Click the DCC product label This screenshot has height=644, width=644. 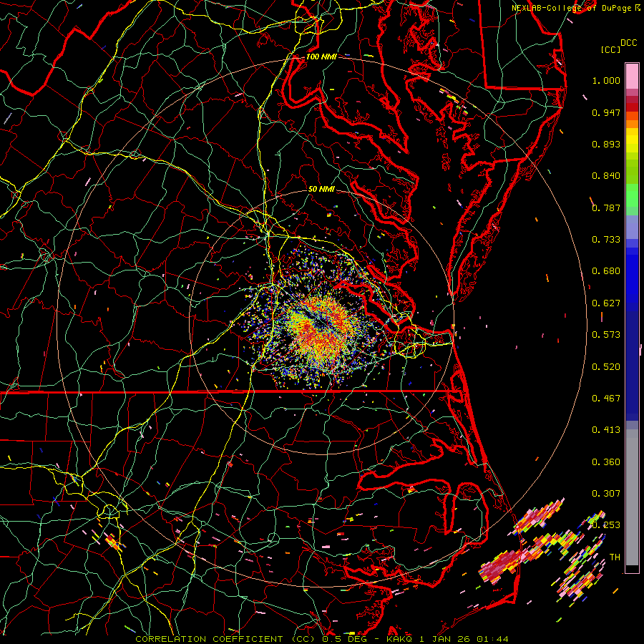[x=628, y=43]
